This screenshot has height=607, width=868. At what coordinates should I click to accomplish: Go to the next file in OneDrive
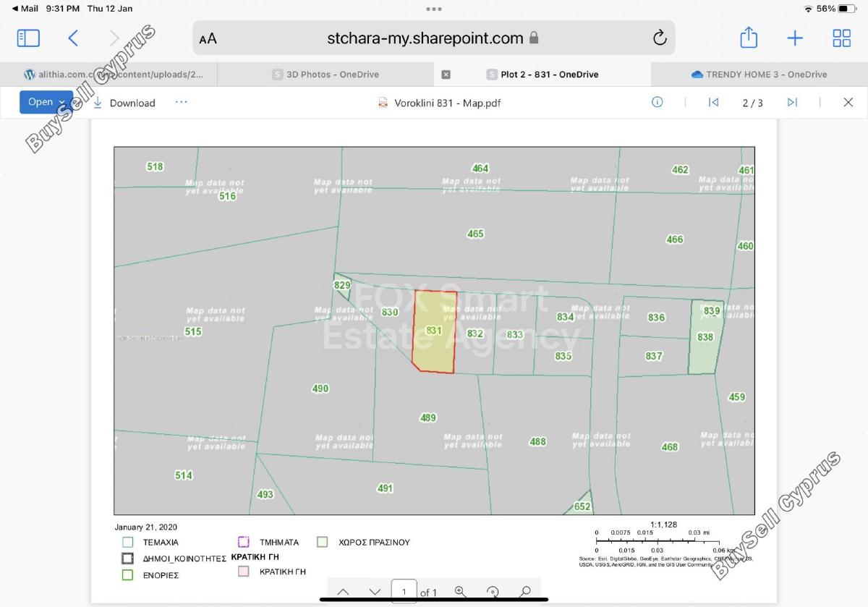(792, 102)
